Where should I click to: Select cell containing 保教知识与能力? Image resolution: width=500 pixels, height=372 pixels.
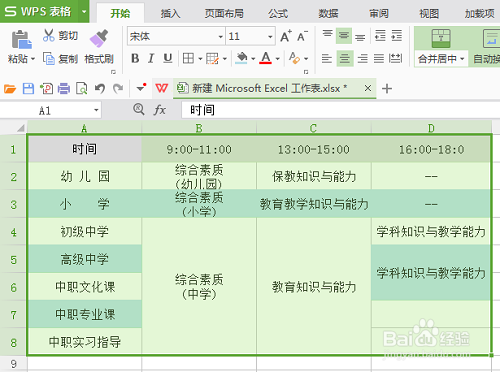click(314, 176)
